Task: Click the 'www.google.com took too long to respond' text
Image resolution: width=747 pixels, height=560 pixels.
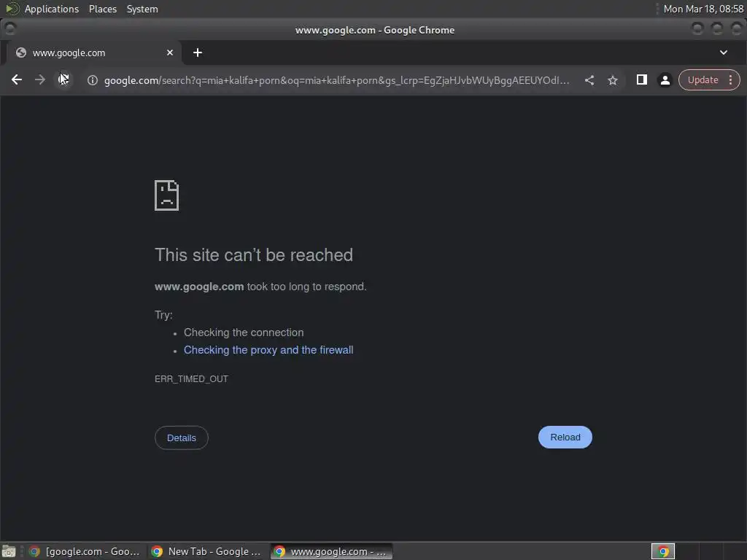Action: coord(260,287)
